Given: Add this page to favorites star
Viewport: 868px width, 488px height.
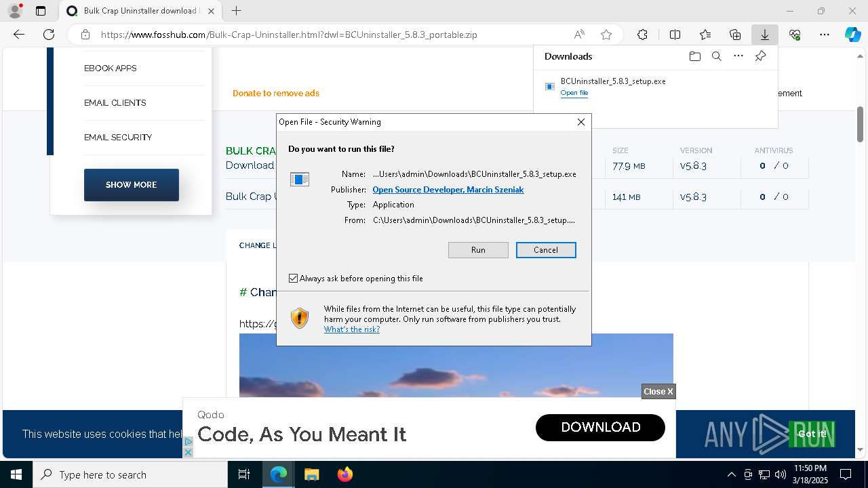Looking at the screenshot, I should [x=606, y=35].
